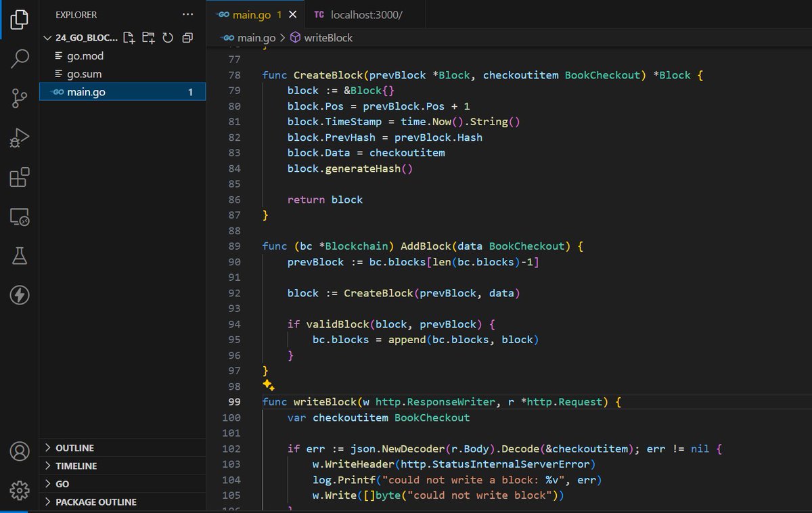
Task: Click 'return block' on line 86
Action: (325, 200)
